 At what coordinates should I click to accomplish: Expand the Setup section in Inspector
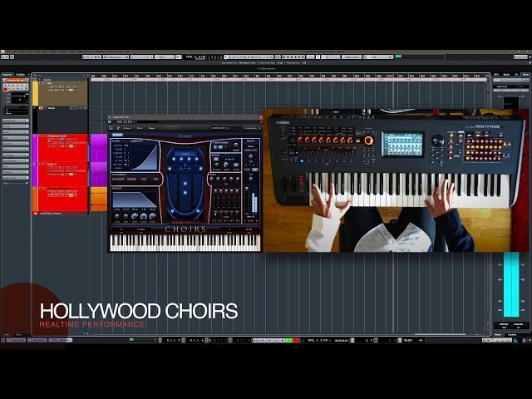[x=16, y=183]
